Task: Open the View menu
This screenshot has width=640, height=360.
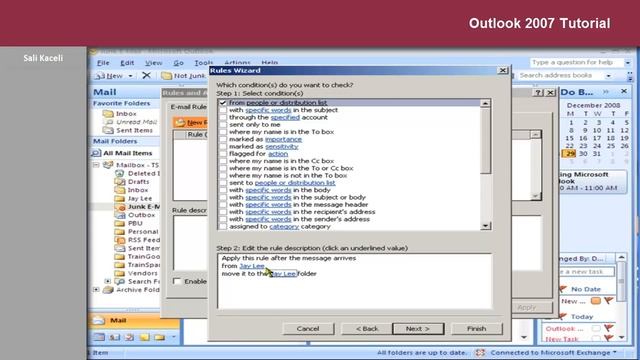Action: pyautogui.click(x=153, y=63)
